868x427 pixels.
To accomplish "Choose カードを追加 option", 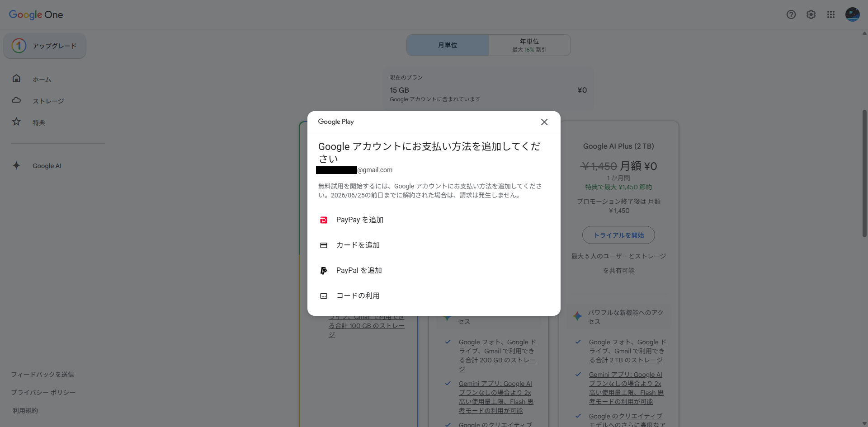I will [434, 245].
